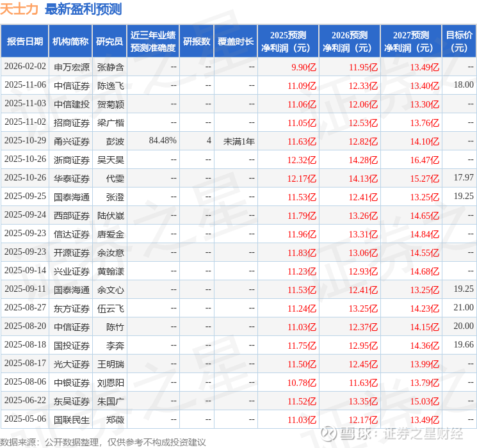Image resolution: width=477 pixels, height=448 pixels.
Task: Click institution 信达证券
Action: click(72, 234)
